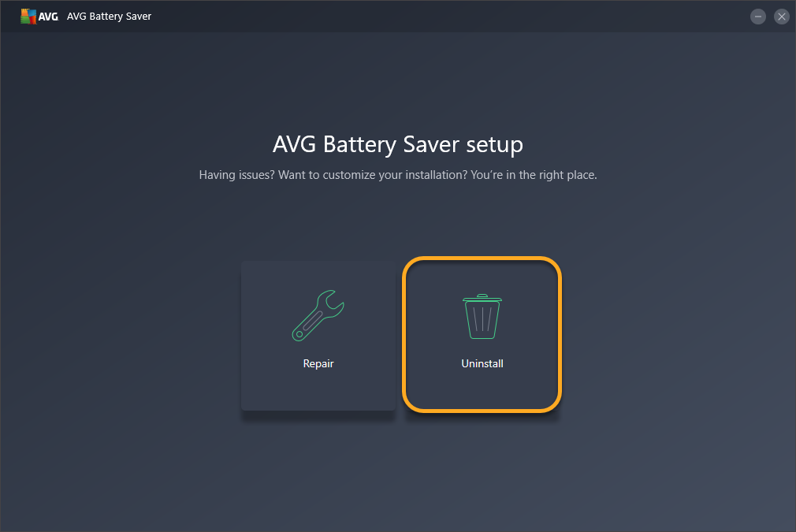796x532 pixels.
Task: Select the Repair text label
Action: 318,363
